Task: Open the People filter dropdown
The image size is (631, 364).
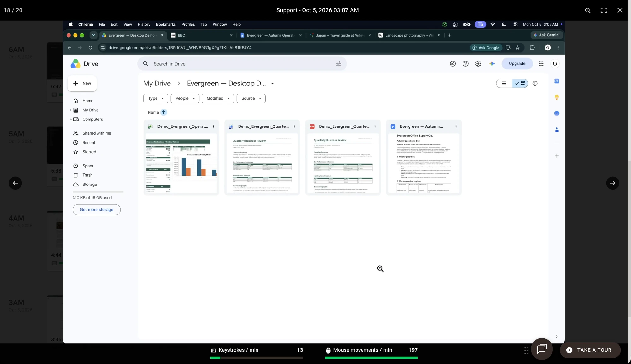Action: [185, 98]
